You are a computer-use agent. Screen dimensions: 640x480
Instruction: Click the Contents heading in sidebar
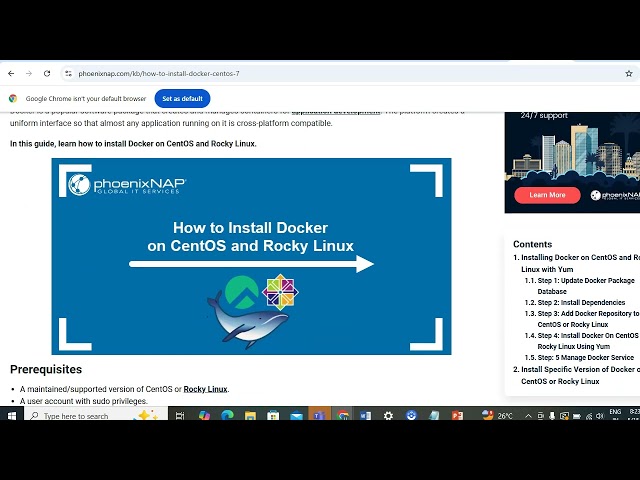532,244
